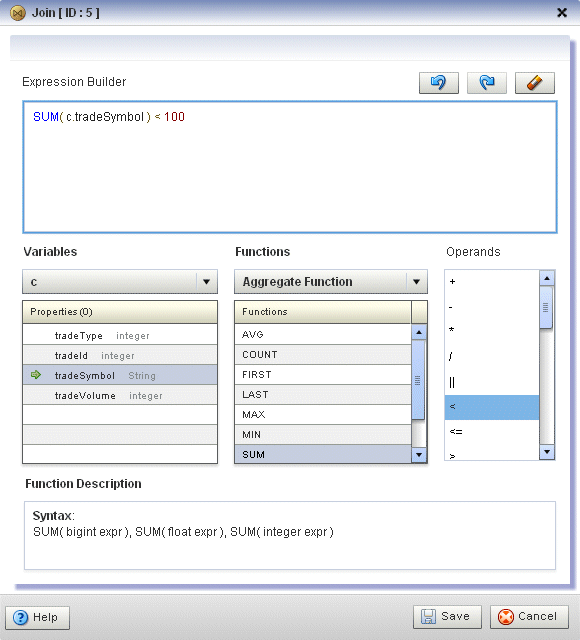580x640 pixels.
Task: Save the join expression
Action: [447, 616]
